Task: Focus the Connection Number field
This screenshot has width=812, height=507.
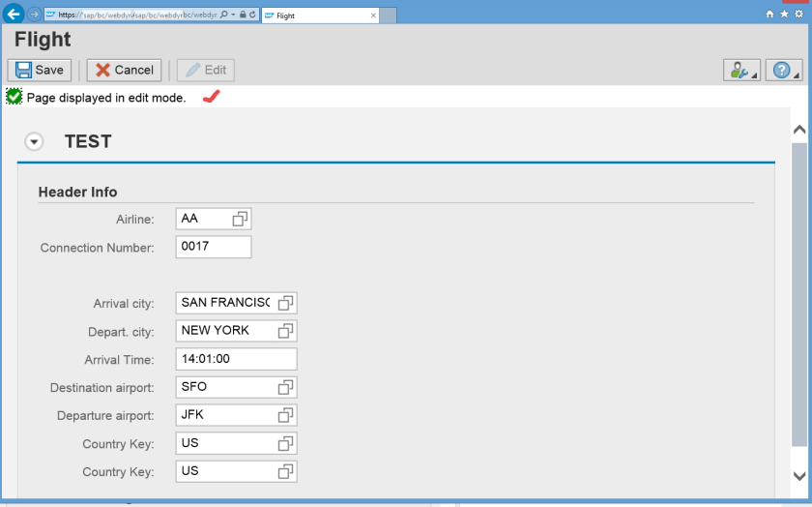Action: [214, 247]
